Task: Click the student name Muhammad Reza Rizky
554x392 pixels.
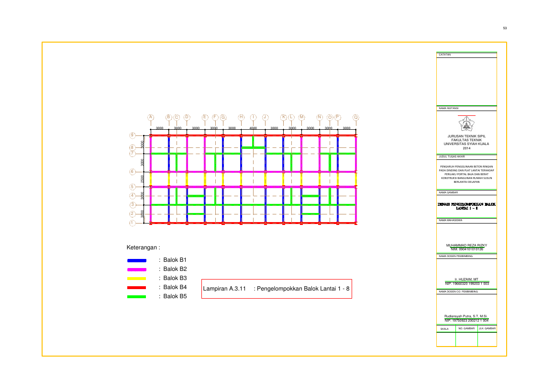Action: 466,246
